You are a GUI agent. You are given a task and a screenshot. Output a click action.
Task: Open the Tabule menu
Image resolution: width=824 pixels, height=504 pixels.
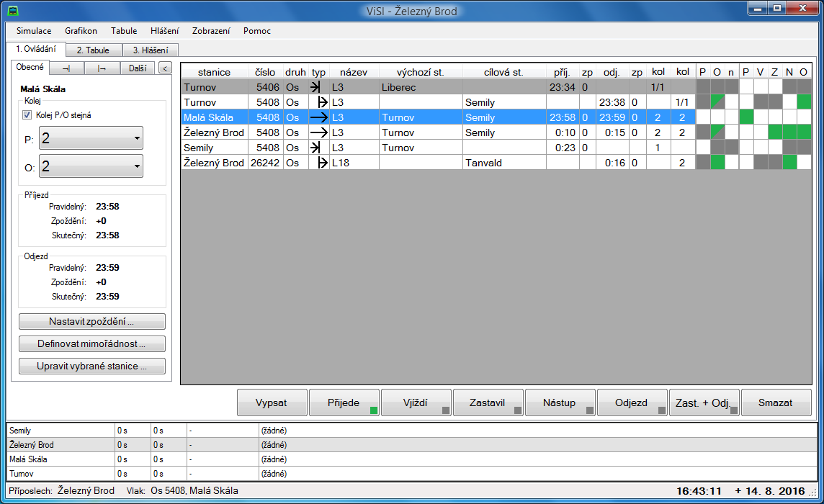(124, 30)
